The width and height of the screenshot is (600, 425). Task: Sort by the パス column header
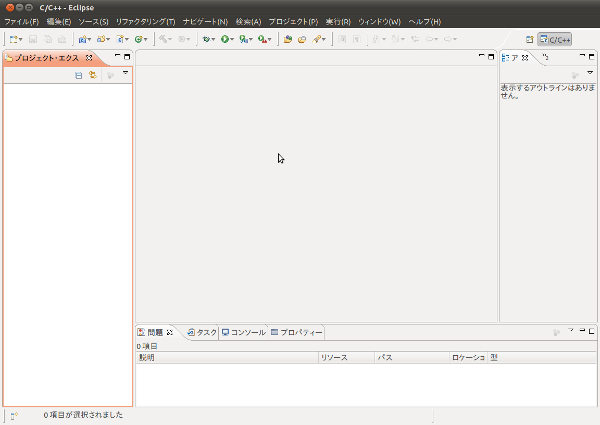[412, 357]
